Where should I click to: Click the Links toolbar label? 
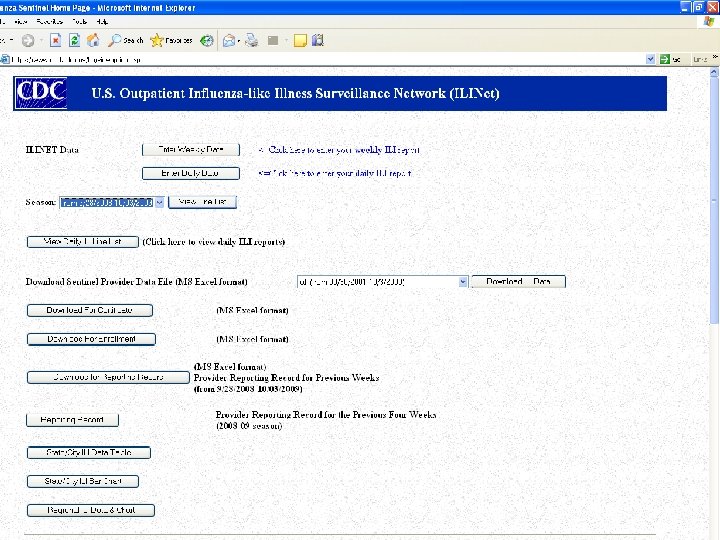click(x=700, y=60)
